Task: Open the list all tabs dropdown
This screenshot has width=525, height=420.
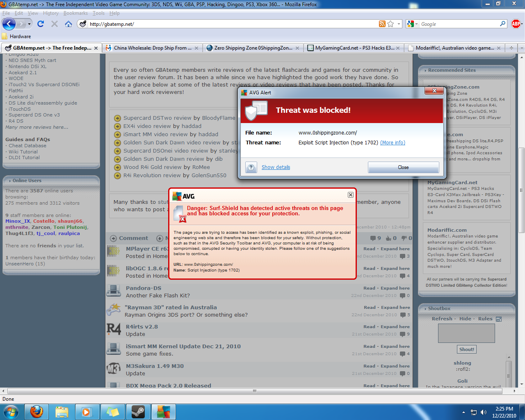Action: click(x=521, y=48)
